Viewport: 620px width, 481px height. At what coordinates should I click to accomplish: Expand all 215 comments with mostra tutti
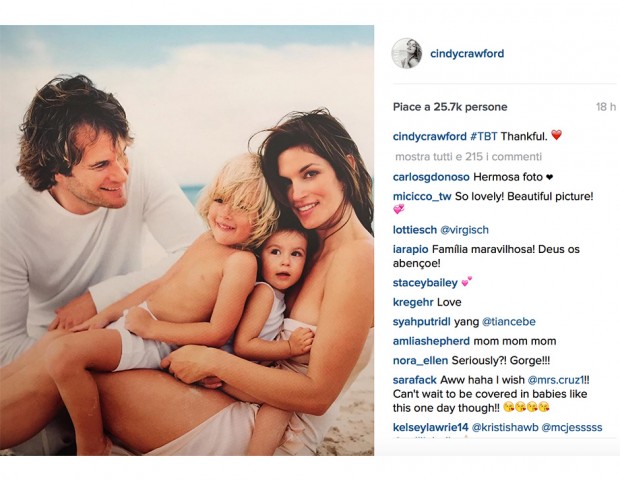coord(468,157)
